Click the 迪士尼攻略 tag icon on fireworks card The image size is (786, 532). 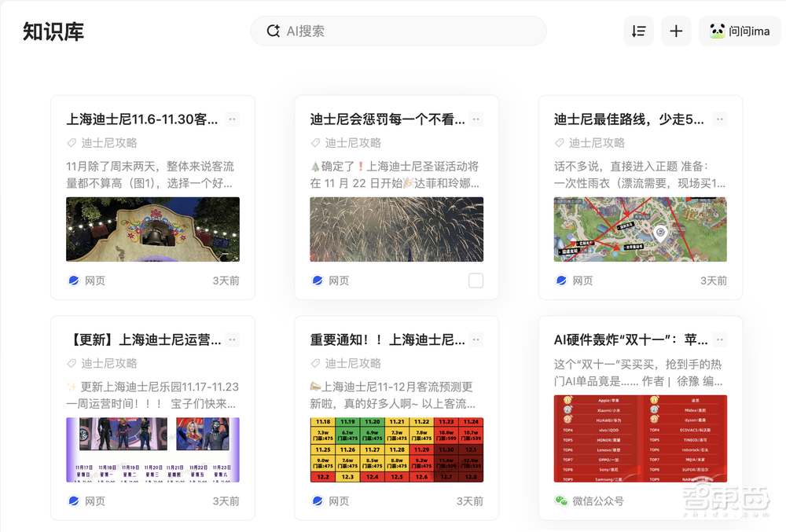315,142
